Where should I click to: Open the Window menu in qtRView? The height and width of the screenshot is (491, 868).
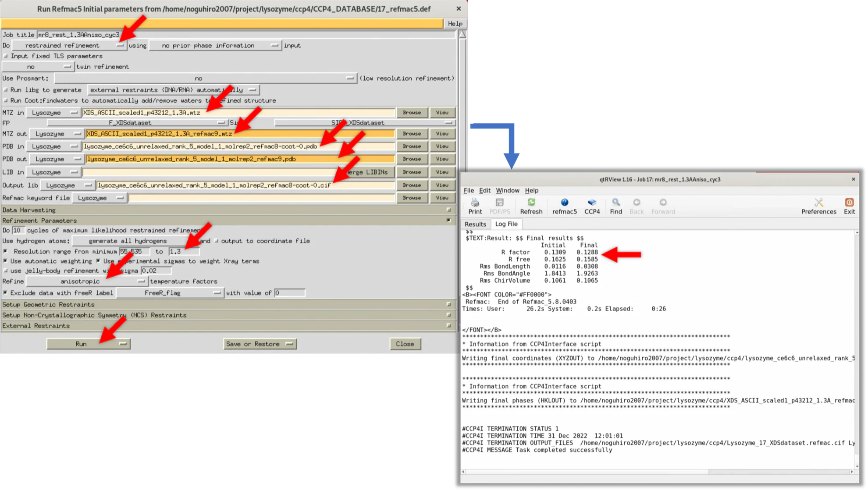tap(507, 190)
